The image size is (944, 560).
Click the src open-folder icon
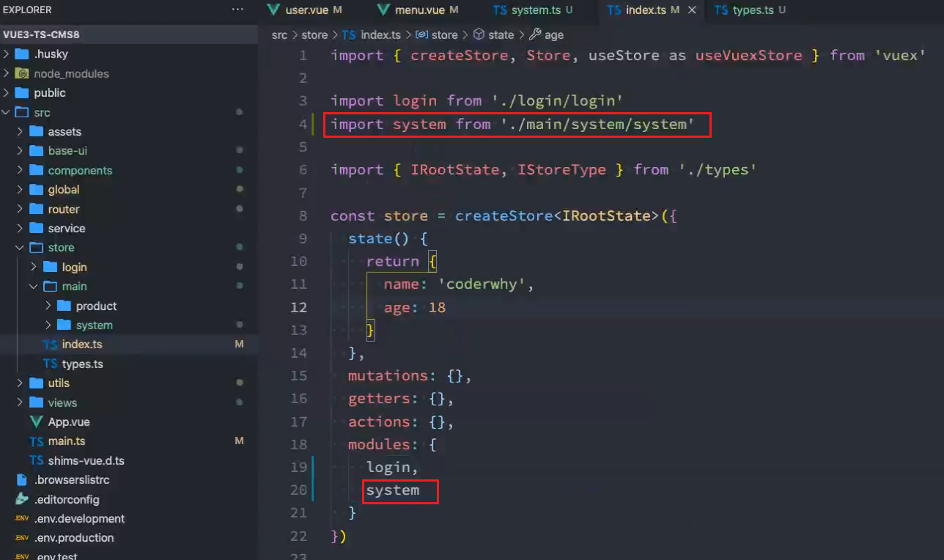[21, 112]
